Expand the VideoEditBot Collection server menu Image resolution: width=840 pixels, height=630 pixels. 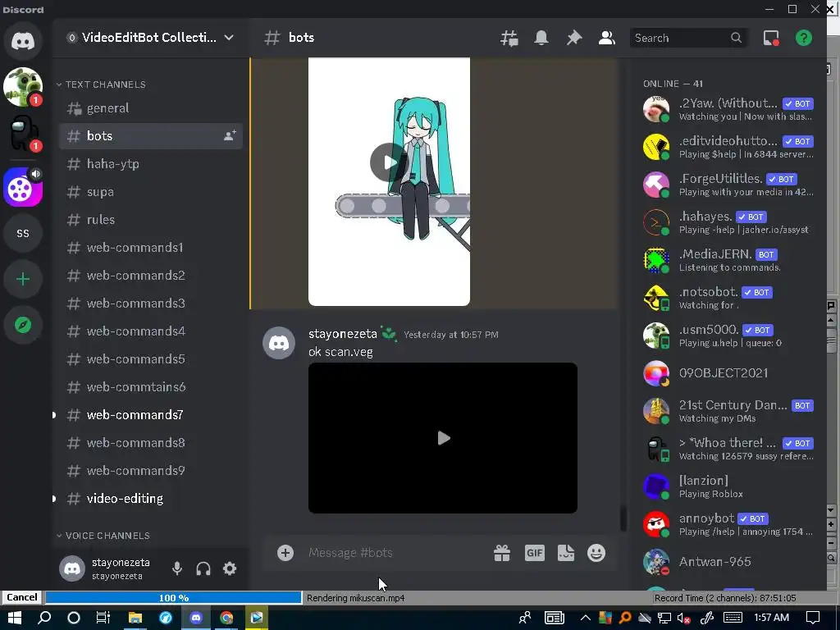151,38
